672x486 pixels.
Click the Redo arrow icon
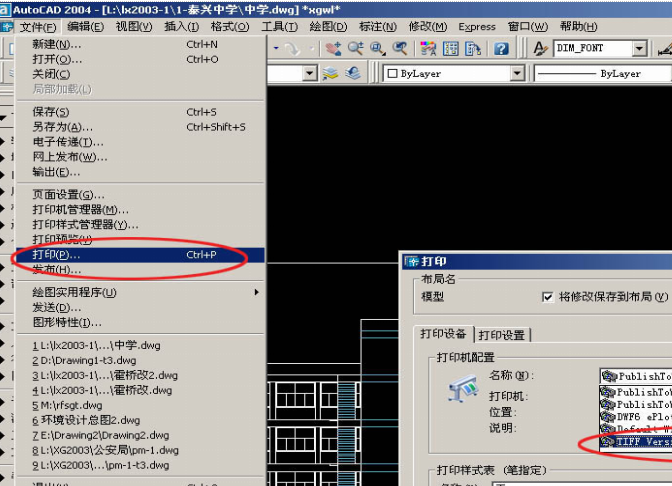[293, 49]
